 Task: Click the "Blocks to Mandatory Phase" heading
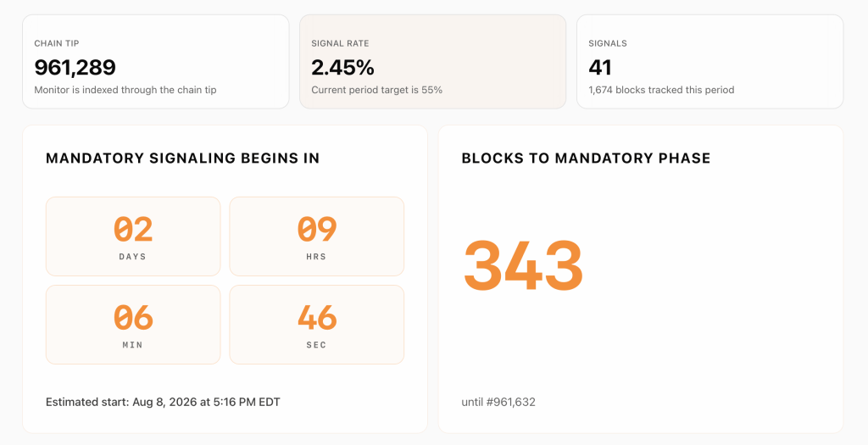pos(586,159)
